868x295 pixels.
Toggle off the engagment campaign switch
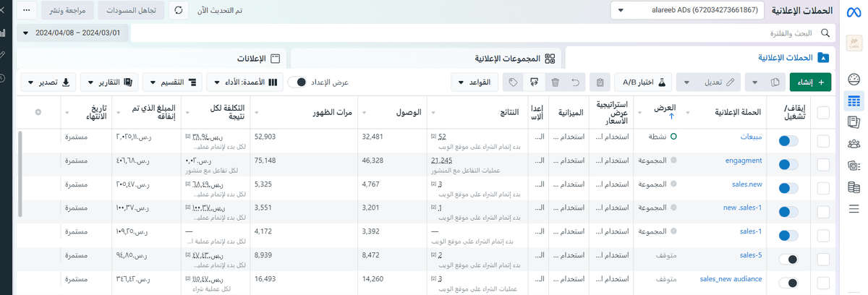788,165
